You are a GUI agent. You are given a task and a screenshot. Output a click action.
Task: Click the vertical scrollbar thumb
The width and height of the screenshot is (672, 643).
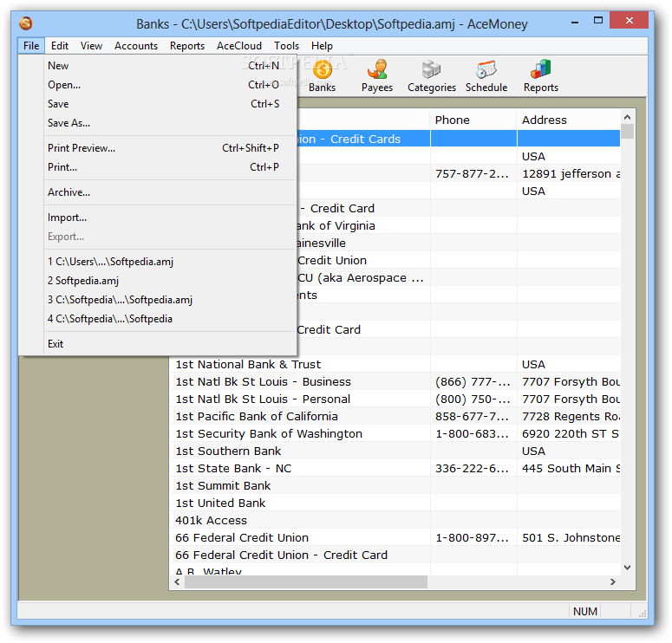click(x=628, y=132)
